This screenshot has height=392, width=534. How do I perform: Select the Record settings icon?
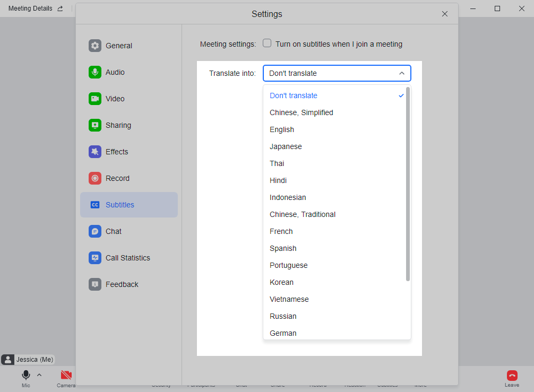click(x=95, y=178)
